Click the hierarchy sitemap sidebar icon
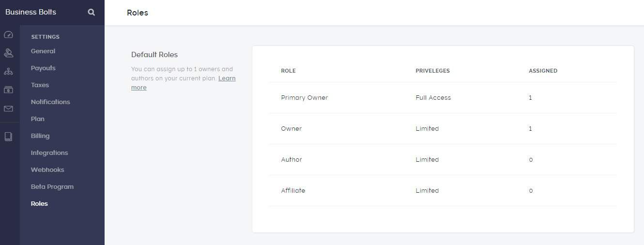This screenshot has width=644, height=245. [8, 72]
